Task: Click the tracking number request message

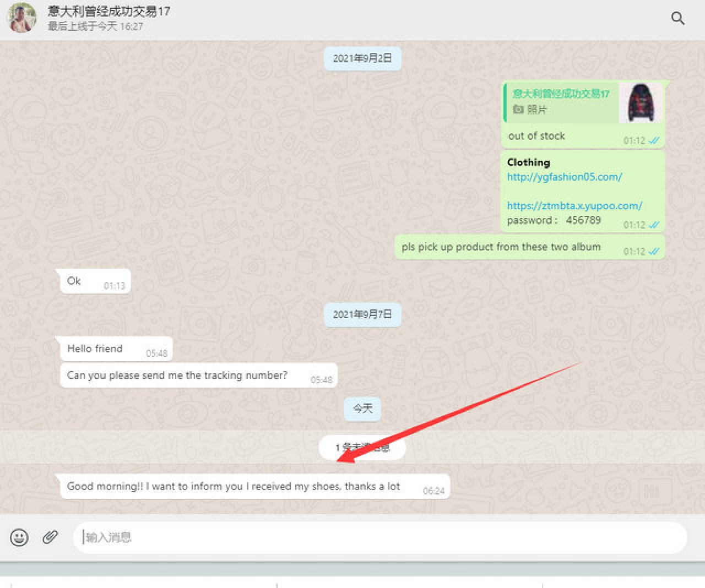Action: 177,375
